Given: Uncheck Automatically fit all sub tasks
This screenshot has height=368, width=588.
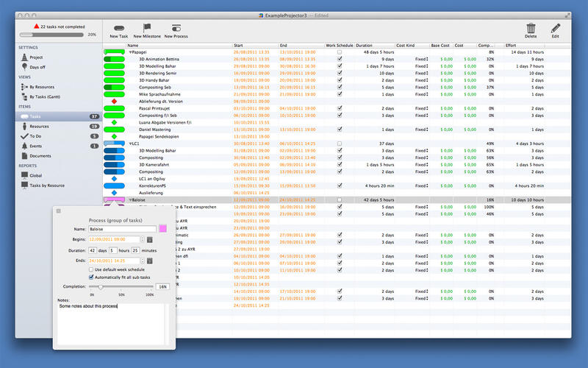Looking at the screenshot, I should pos(91,277).
